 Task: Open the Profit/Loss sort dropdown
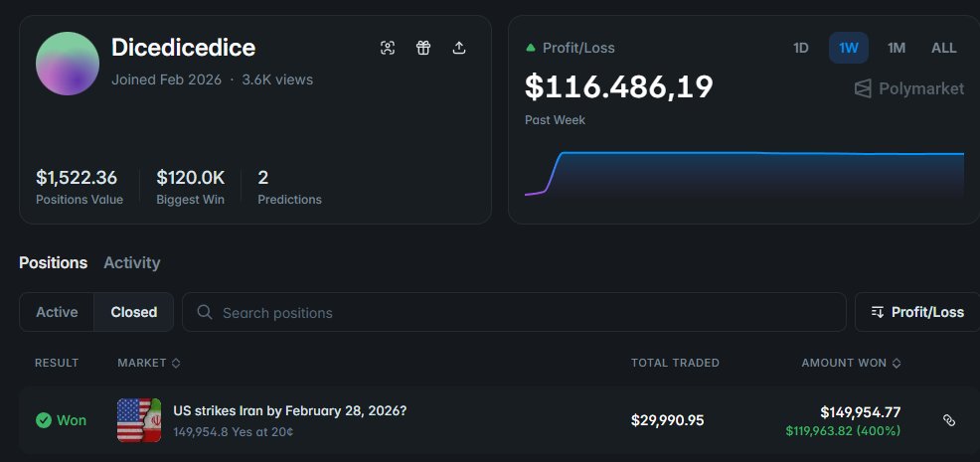[916, 312]
